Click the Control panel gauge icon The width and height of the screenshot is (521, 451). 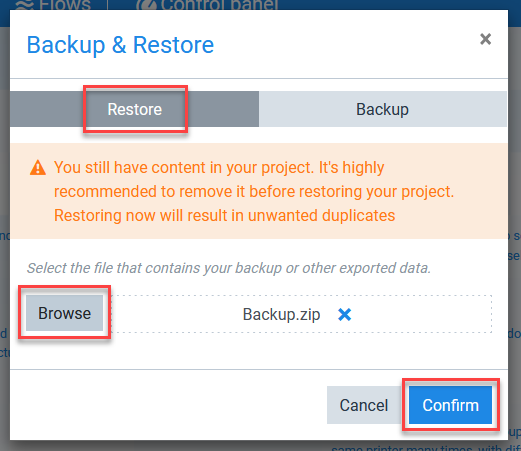click(146, 5)
